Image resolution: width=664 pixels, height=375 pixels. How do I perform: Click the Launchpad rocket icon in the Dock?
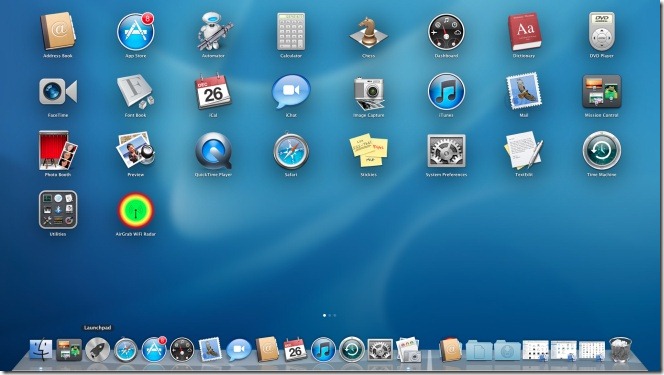tap(97, 350)
